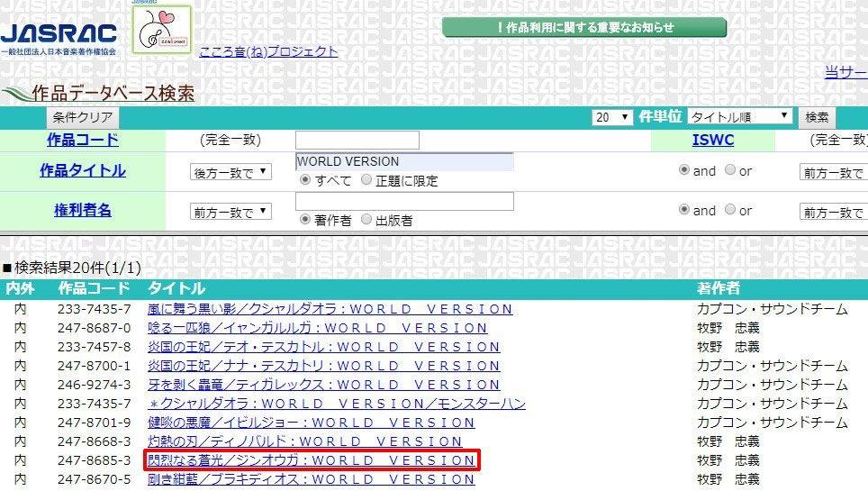Open result *クシャルダオラ:WORLD VERSION/モンスターハン
The width and height of the screenshot is (868, 491).
pyautogui.click(x=337, y=404)
